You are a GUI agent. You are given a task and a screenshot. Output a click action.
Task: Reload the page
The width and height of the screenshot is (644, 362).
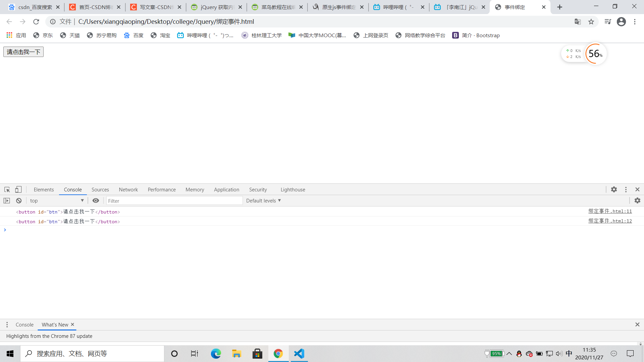tap(36, 21)
